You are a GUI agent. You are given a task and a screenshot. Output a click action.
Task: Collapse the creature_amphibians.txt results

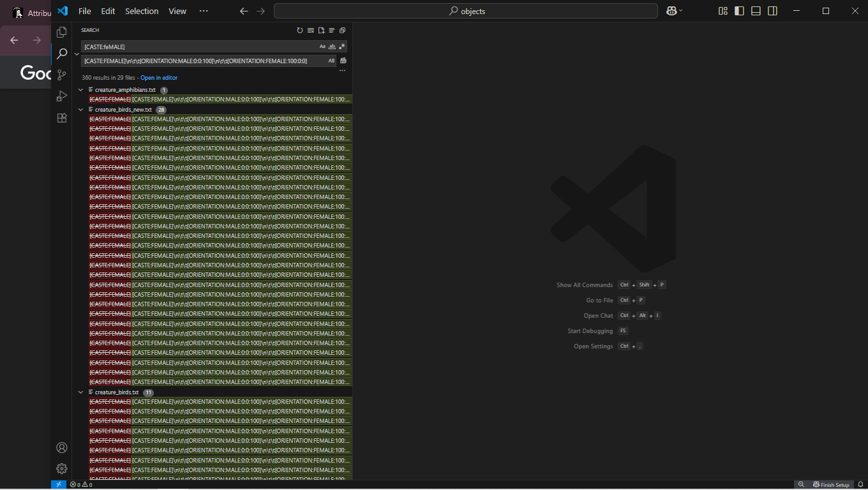(x=81, y=90)
